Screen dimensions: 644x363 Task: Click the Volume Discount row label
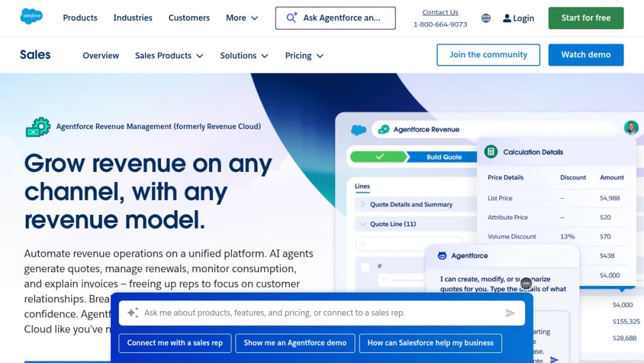512,237
